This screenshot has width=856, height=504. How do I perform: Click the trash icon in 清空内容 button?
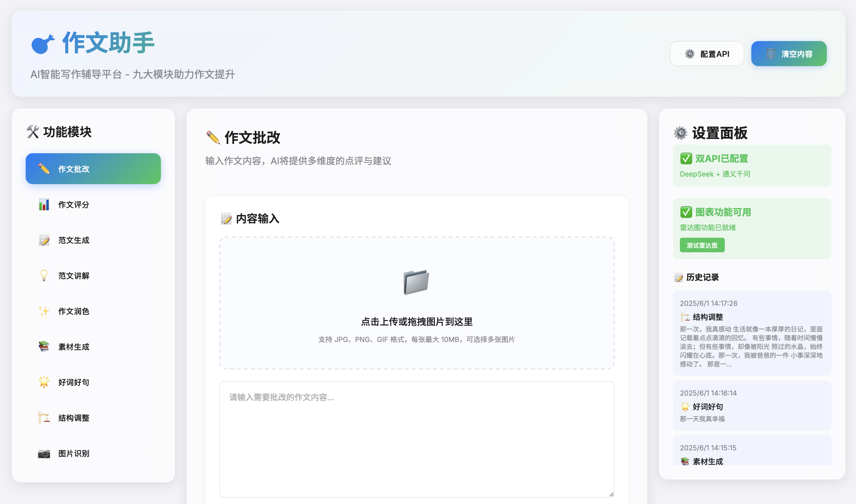click(771, 54)
